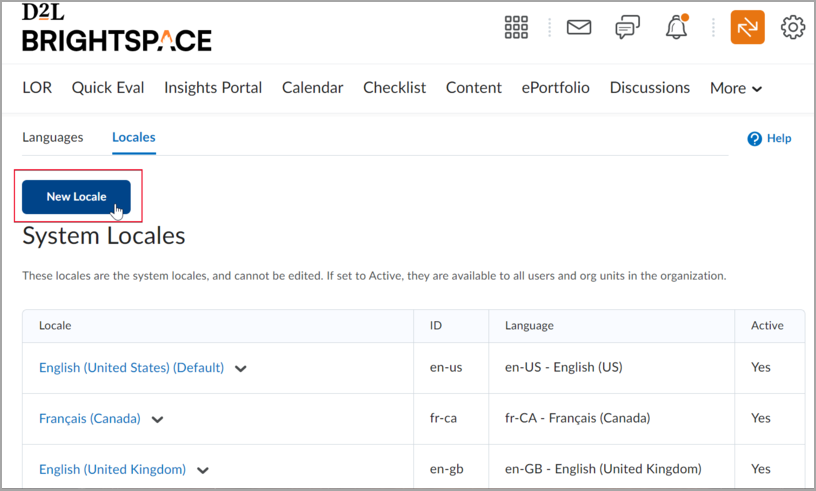The width and height of the screenshot is (816, 491).
Task: Go to Quick Eval in the navbar
Action: [x=108, y=87]
